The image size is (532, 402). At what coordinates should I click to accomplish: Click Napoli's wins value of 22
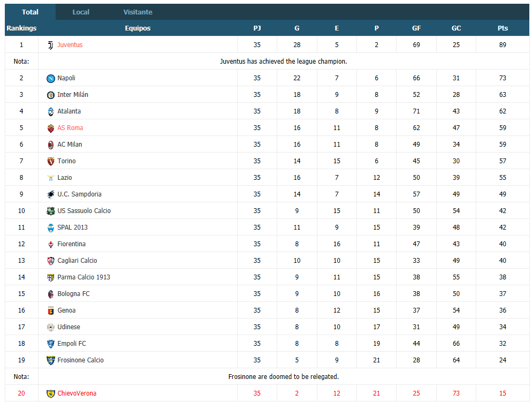click(x=297, y=78)
